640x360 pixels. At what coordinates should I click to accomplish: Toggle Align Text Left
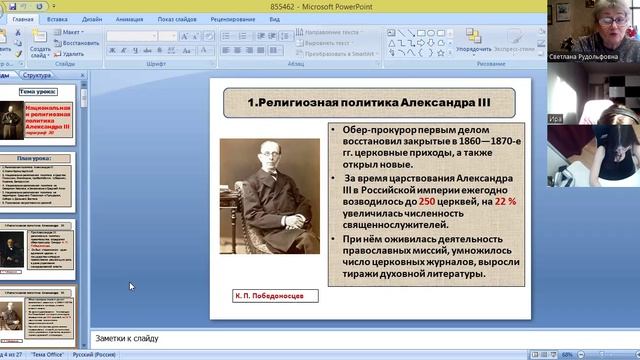coord(226,51)
